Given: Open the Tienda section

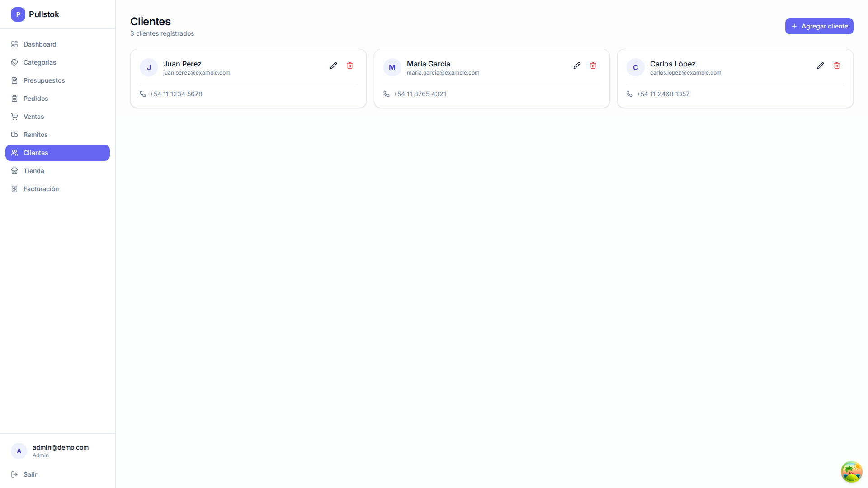Looking at the screenshot, I should pos(57,171).
